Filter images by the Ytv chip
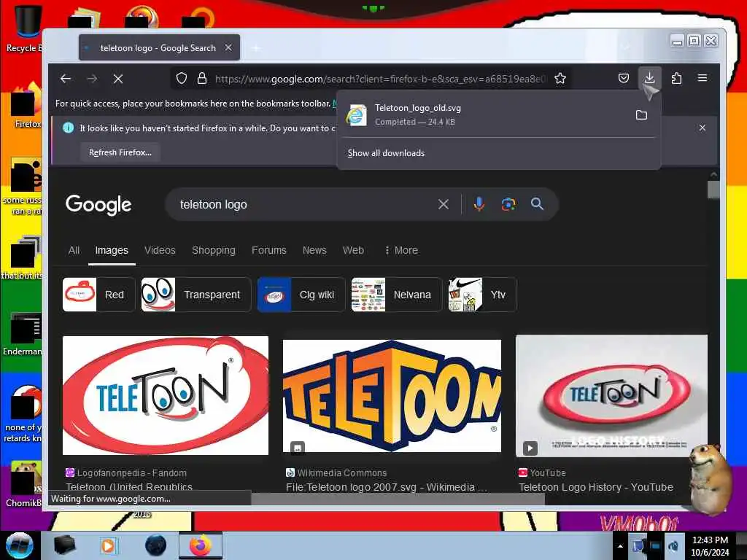 (x=482, y=295)
